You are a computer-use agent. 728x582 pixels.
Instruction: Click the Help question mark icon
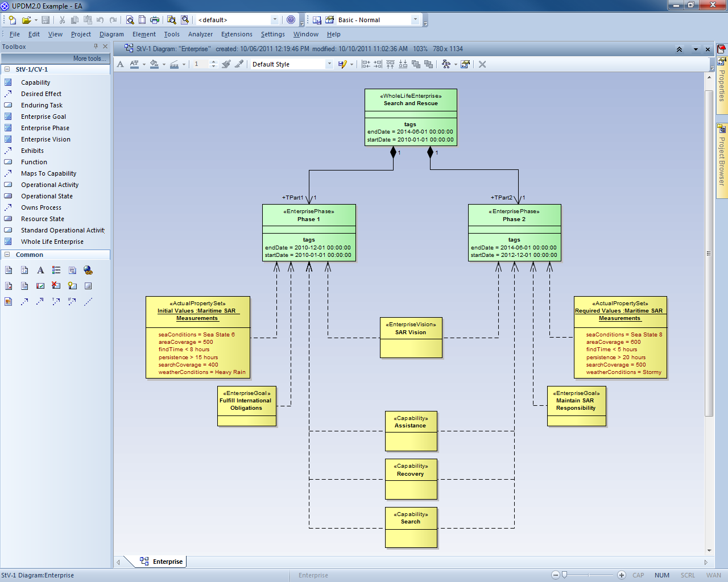(x=291, y=20)
